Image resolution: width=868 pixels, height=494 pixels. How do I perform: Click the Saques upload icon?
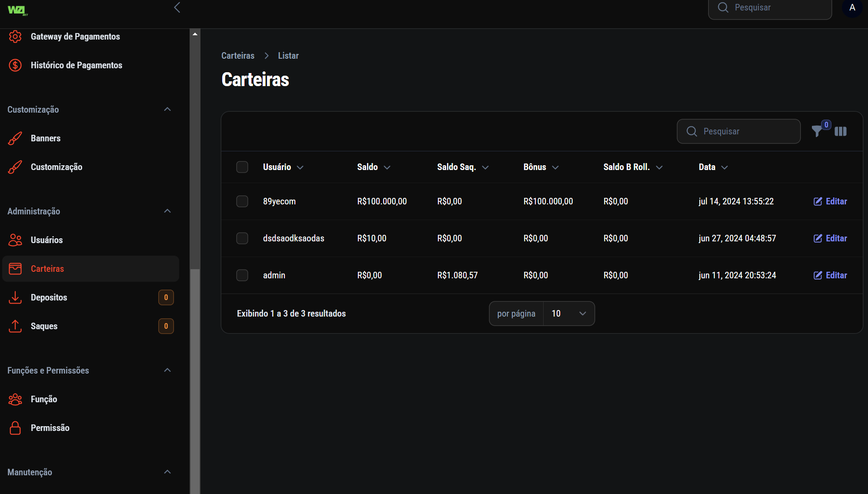pyautogui.click(x=15, y=326)
